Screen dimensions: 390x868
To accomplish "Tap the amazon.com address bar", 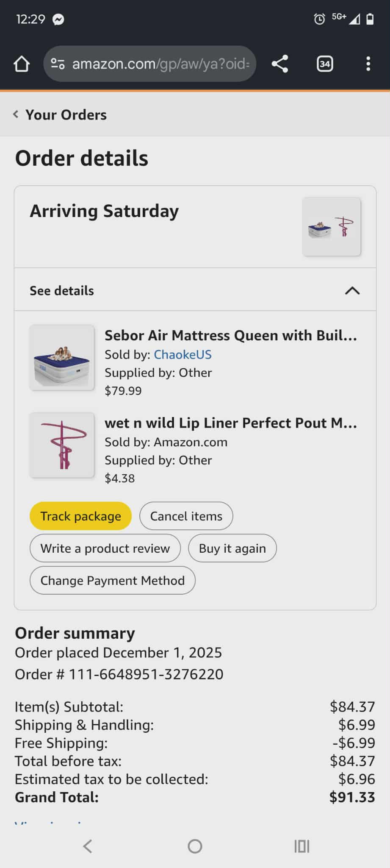I will (161, 64).
